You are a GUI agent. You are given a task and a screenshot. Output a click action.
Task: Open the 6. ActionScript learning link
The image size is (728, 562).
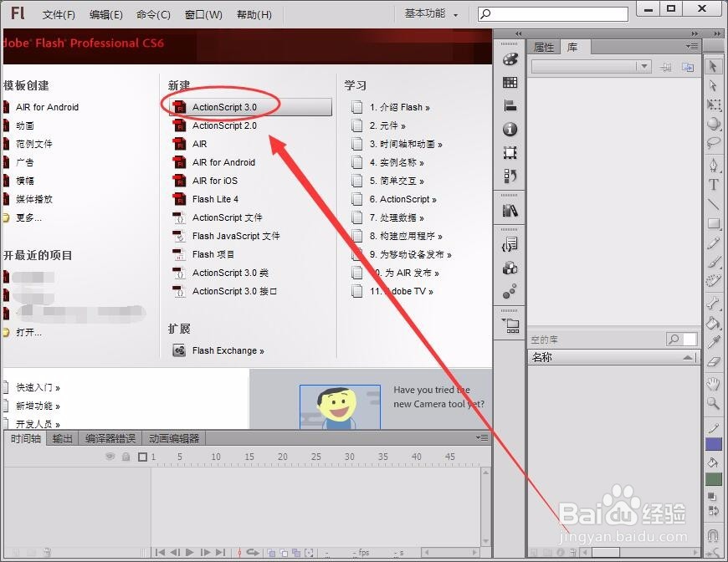click(x=403, y=199)
